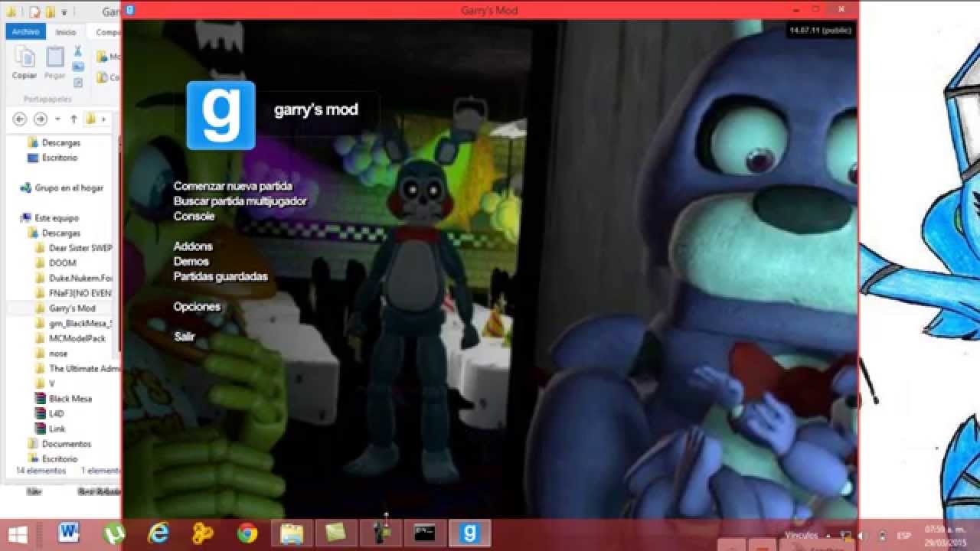Launch Word from the taskbar
This screenshot has height=551, width=980.
[x=69, y=533]
